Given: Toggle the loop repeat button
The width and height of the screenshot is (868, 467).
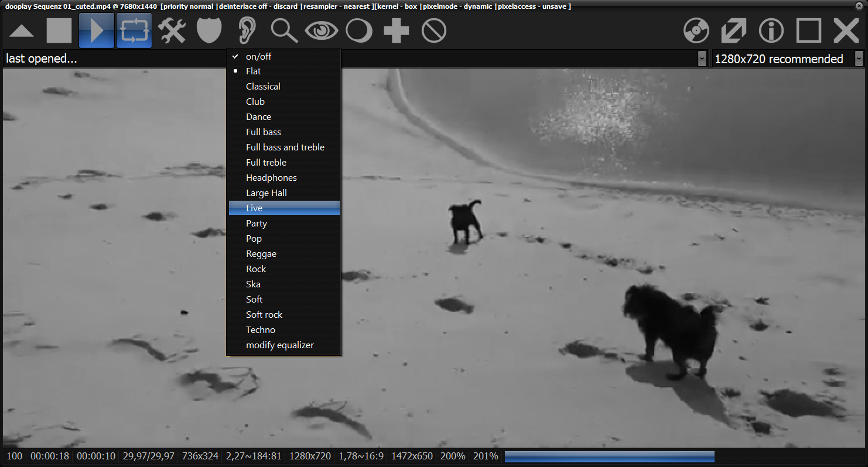Looking at the screenshot, I should 134,30.
